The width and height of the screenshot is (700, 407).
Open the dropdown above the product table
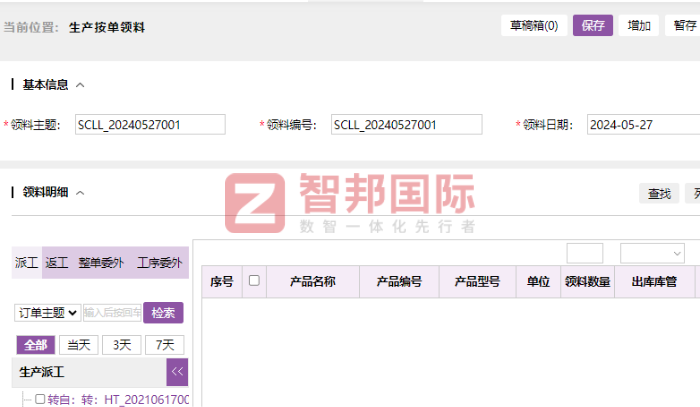coord(652,253)
